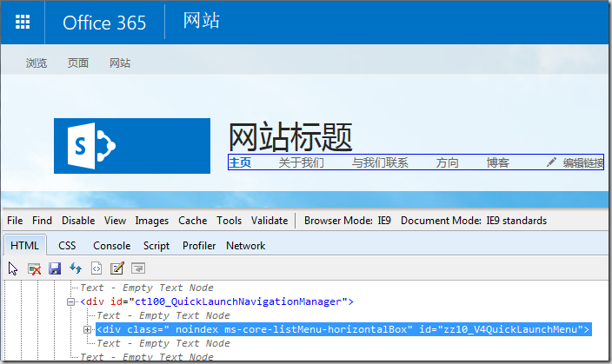Open the View menu
This screenshot has height=364, width=612.
(x=115, y=221)
